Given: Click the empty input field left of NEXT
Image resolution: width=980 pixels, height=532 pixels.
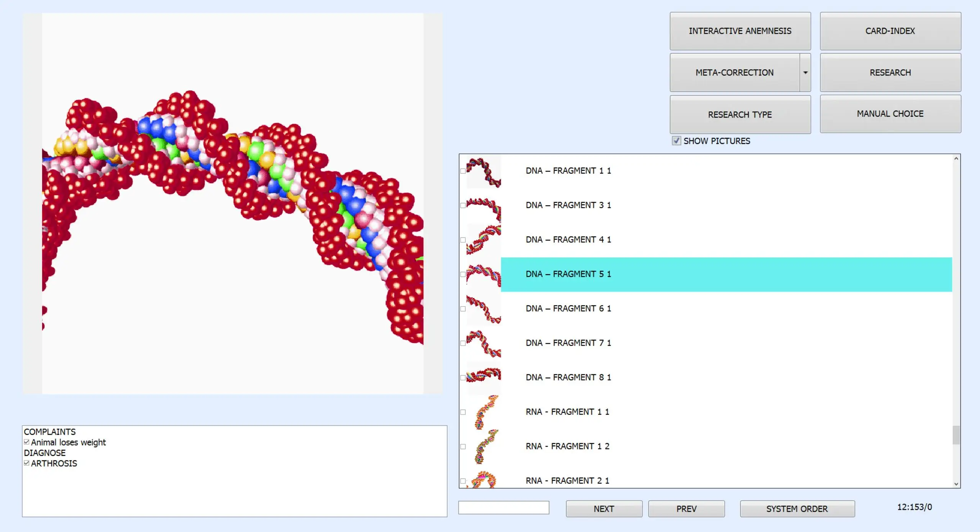Looking at the screenshot, I should pos(503,508).
